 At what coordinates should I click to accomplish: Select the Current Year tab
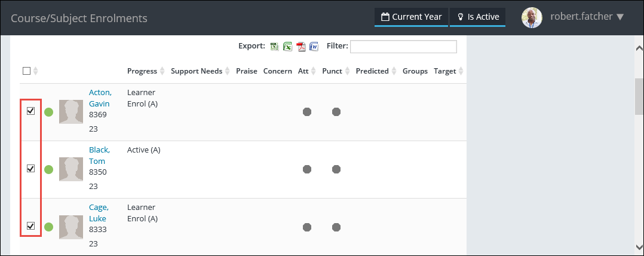(x=411, y=17)
